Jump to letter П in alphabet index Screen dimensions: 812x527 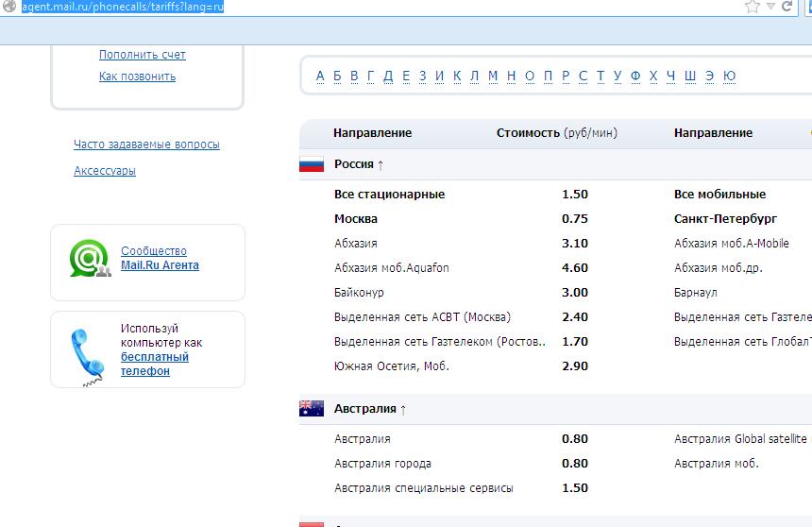(x=548, y=76)
